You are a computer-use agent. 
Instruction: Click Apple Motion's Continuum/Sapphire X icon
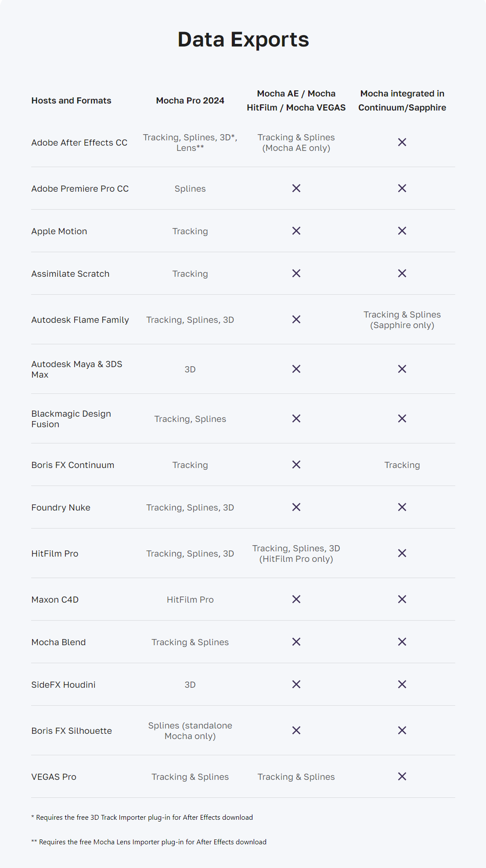(402, 231)
